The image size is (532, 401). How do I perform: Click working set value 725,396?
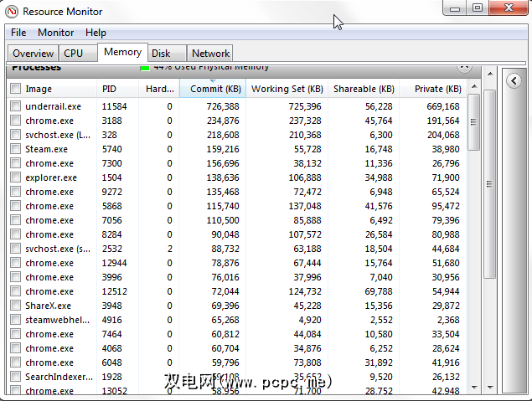coord(305,106)
